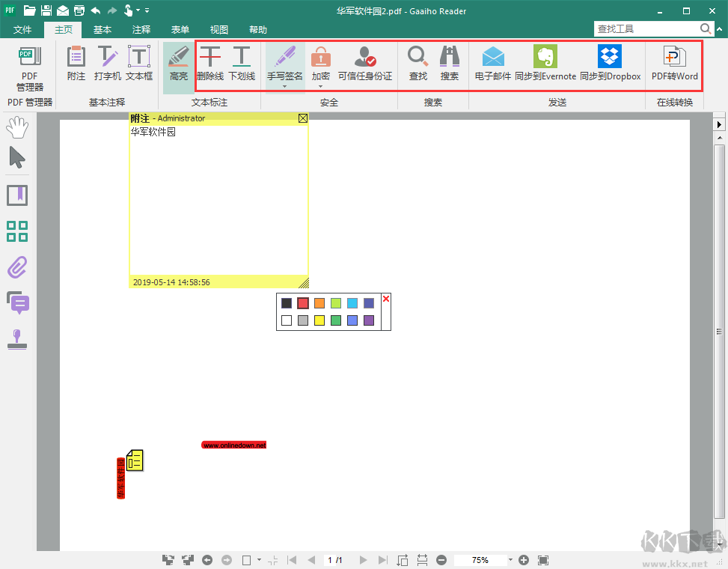Select the red color swatch in the palette
The height and width of the screenshot is (569, 728).
tap(302, 303)
